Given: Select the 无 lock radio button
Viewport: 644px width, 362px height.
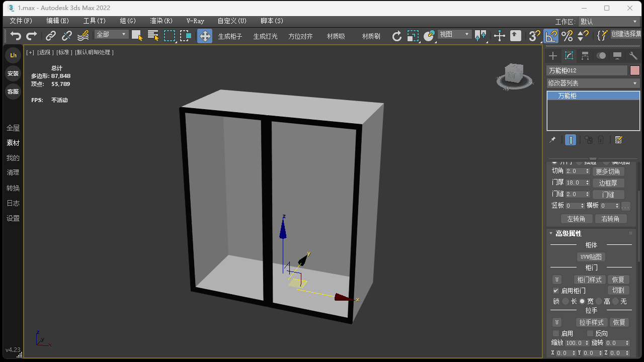Looking at the screenshot, I should (x=615, y=301).
